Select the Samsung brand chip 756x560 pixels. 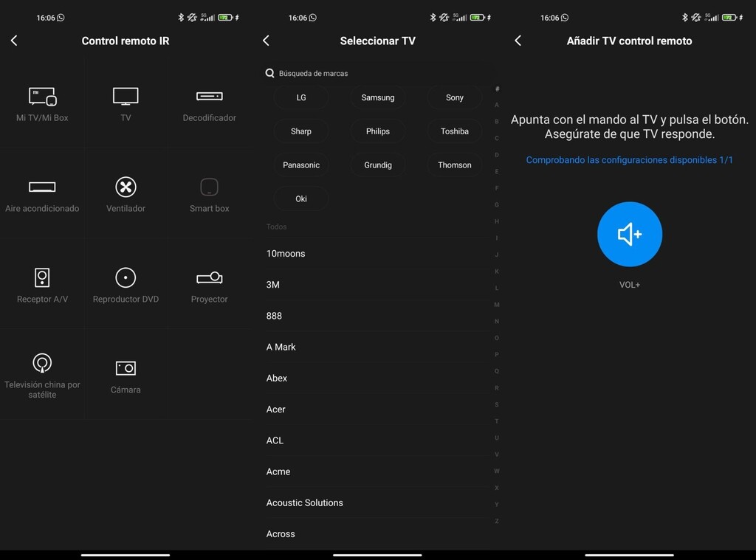[377, 97]
